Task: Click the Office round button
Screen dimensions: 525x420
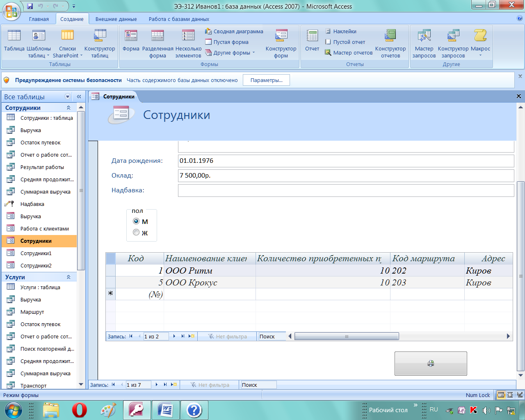Action: (11, 11)
